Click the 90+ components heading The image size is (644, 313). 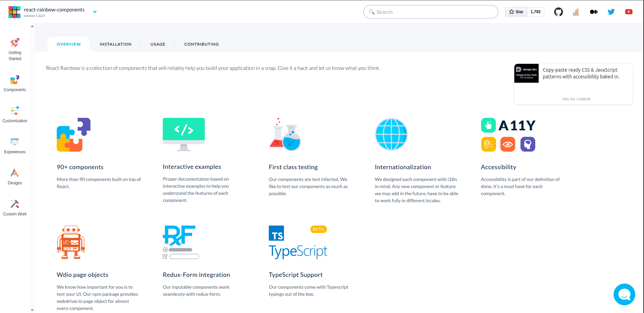(x=80, y=167)
